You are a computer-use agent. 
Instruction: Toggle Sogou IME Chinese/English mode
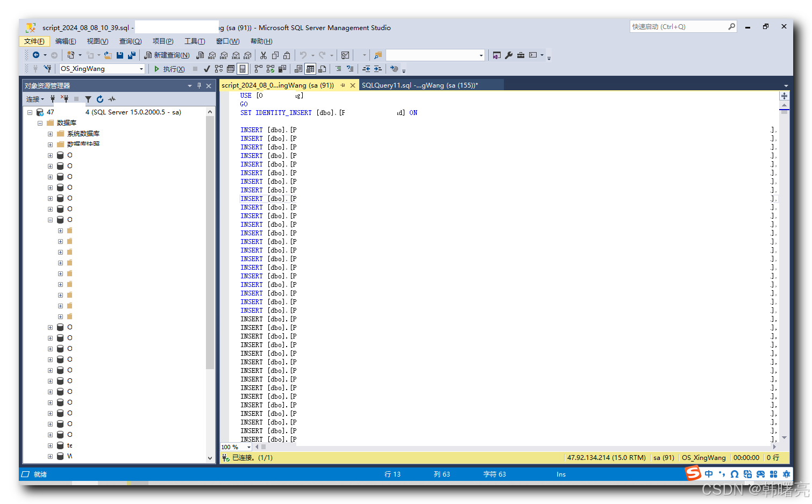pos(709,474)
